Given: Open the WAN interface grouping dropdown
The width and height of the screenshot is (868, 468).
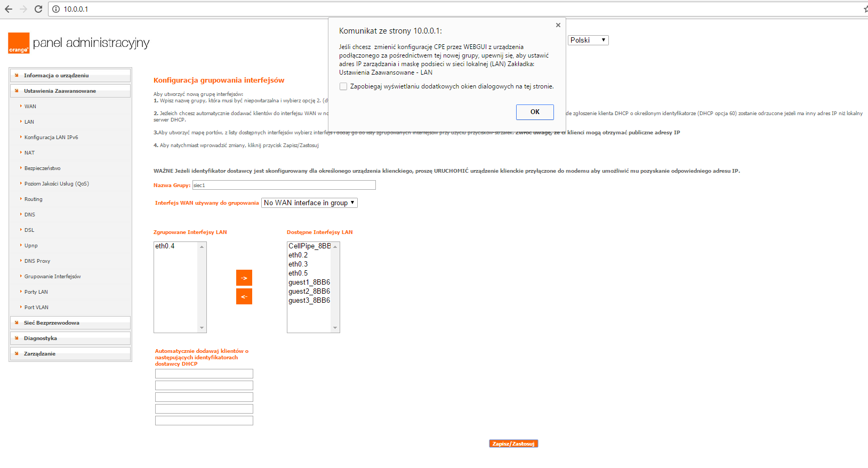Looking at the screenshot, I should point(309,203).
